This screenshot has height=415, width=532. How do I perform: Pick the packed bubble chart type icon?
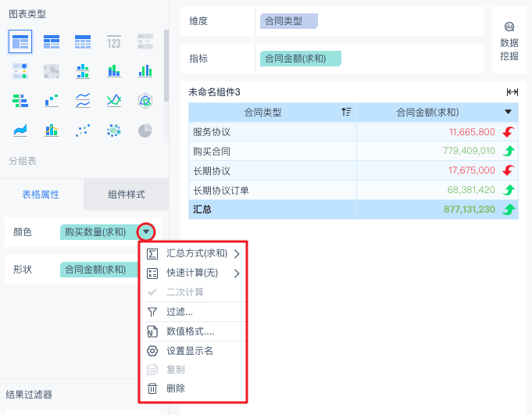114,131
